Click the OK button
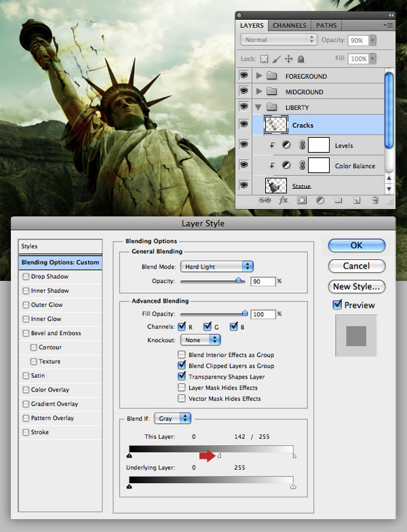Image resolution: width=407 pixels, height=532 pixels. click(x=357, y=246)
